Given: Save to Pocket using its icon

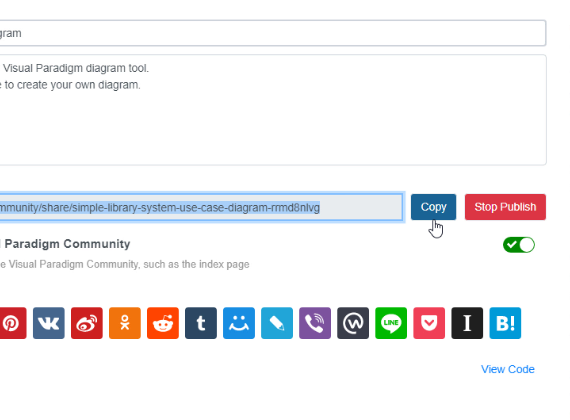Looking at the screenshot, I should click(429, 323).
